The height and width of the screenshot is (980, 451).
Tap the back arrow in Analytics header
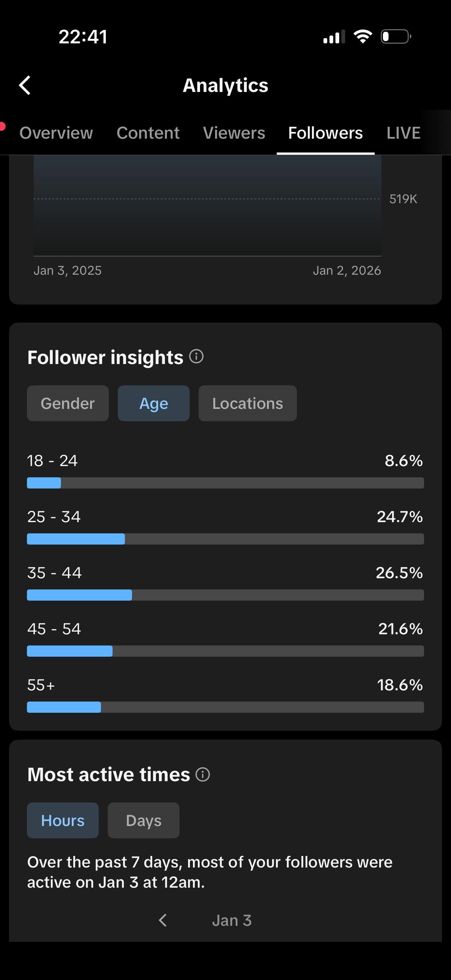pyautogui.click(x=25, y=85)
